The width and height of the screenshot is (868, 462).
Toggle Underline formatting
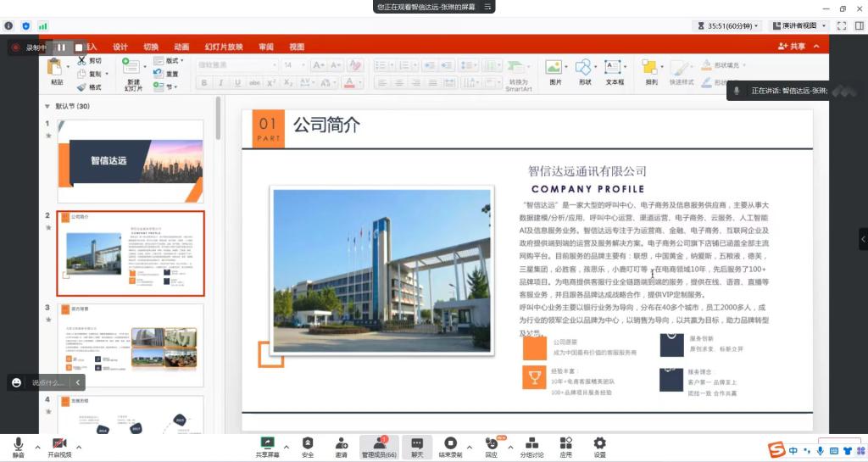[x=237, y=82]
